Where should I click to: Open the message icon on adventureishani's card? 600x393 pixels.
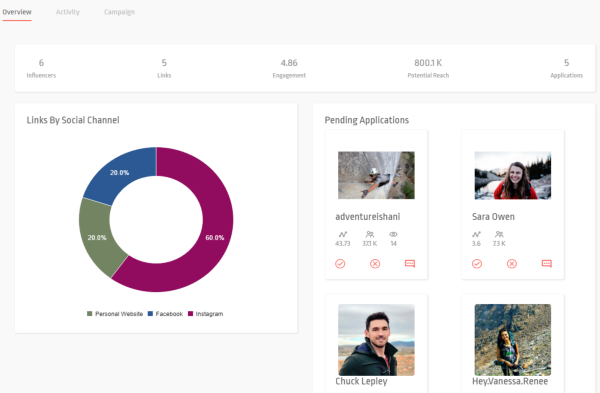[x=410, y=264]
